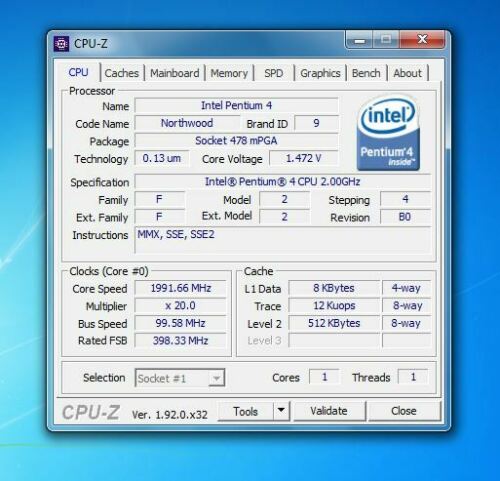Open the Tools dropdown arrow
This screenshot has width=500, height=481.
281,411
